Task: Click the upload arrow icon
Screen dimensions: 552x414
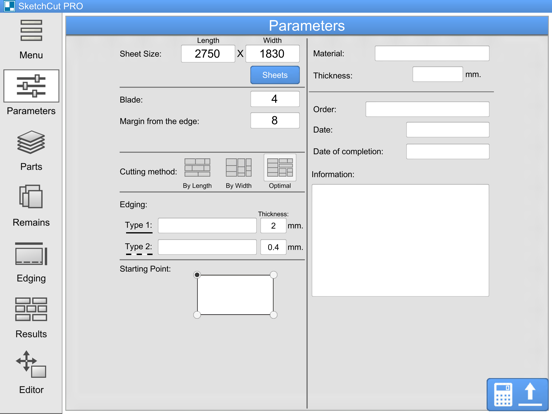Action: 530,394
